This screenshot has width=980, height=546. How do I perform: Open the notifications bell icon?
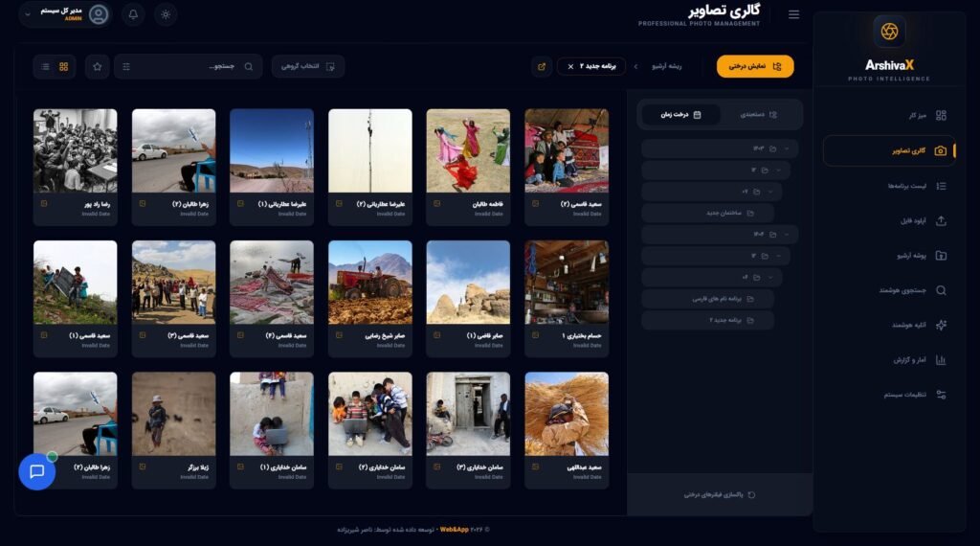pyautogui.click(x=133, y=14)
